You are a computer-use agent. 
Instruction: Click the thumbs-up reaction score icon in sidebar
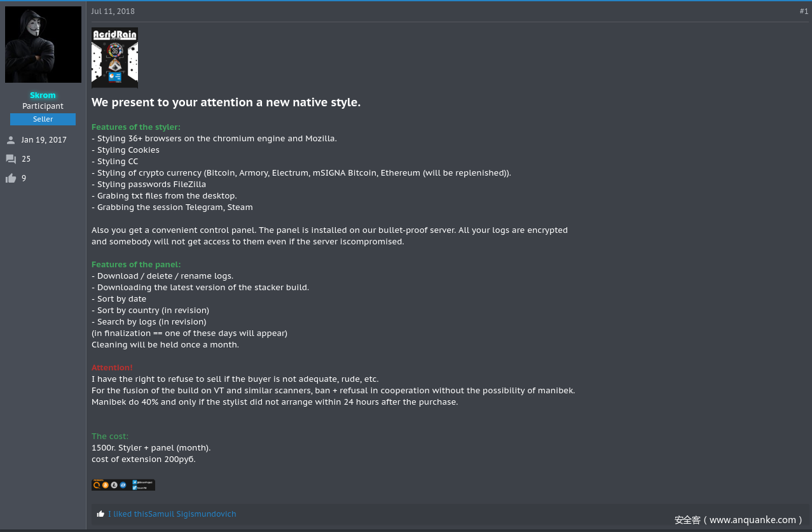coord(11,178)
